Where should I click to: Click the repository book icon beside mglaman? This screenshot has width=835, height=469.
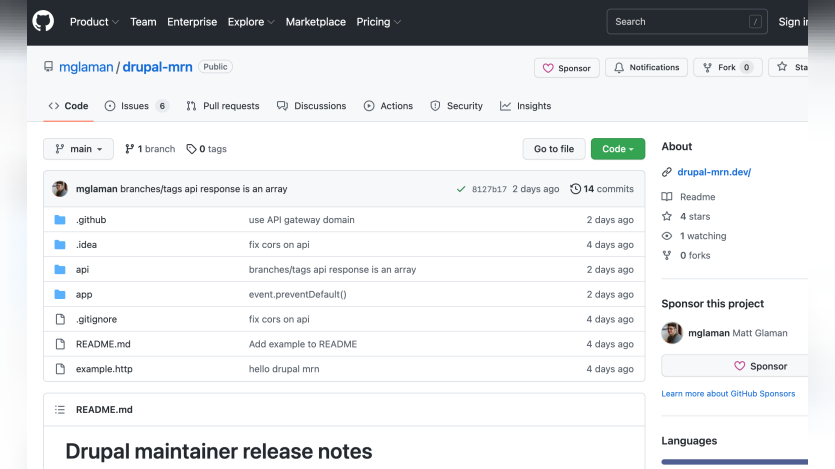[x=48, y=67]
